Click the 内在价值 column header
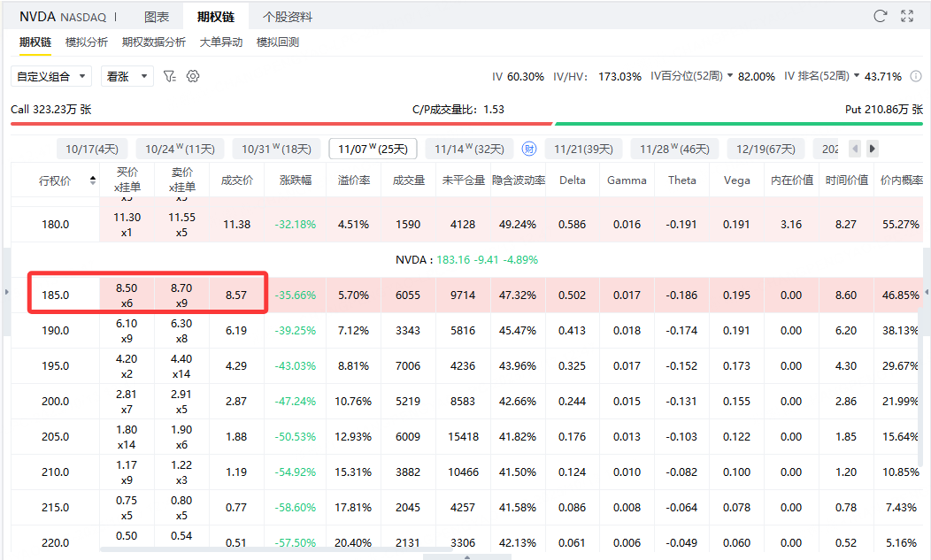The width and height of the screenshot is (931, 560). pyautogui.click(x=791, y=180)
